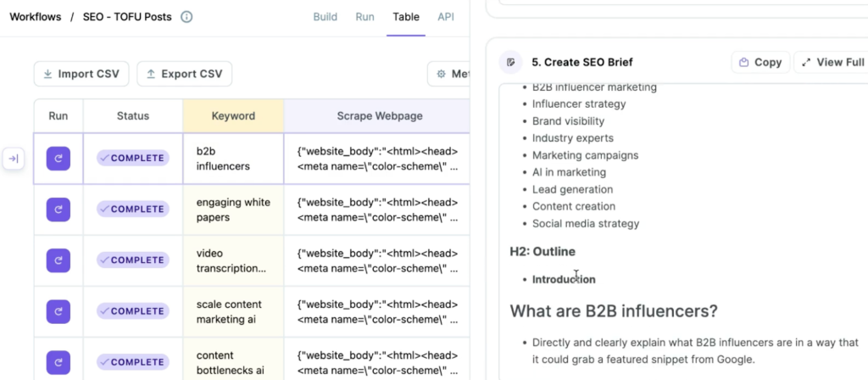Click the Run column header
The width and height of the screenshot is (868, 380).
pyautogui.click(x=58, y=115)
